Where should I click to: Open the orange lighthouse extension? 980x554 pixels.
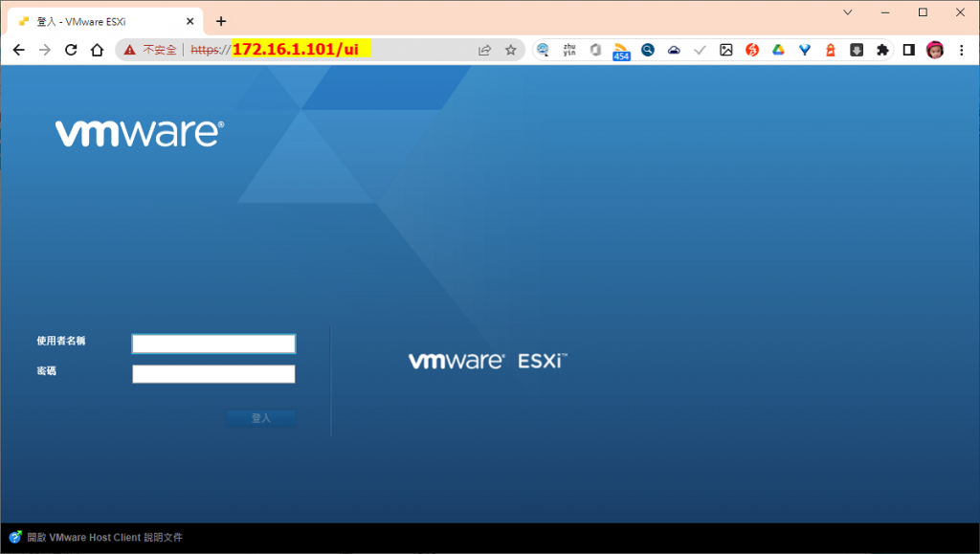coord(831,50)
